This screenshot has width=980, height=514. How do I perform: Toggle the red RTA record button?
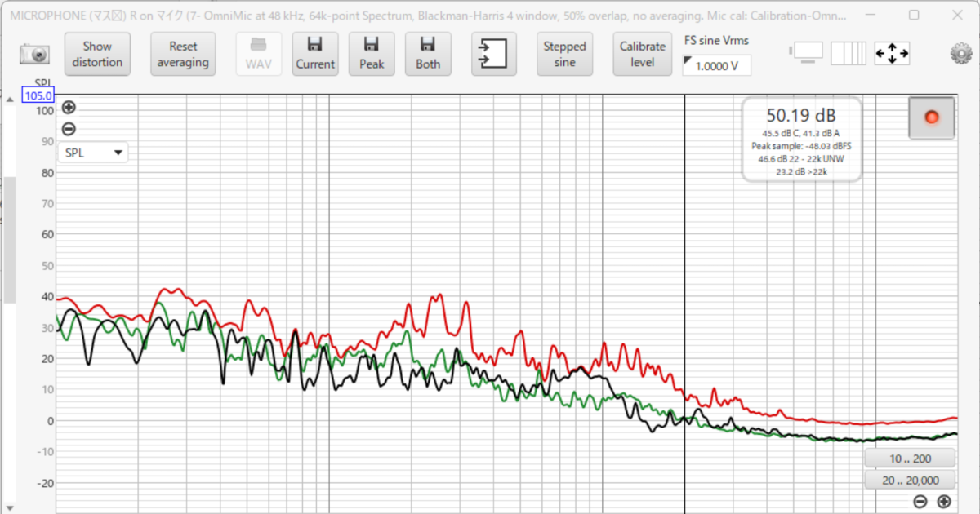(931, 117)
